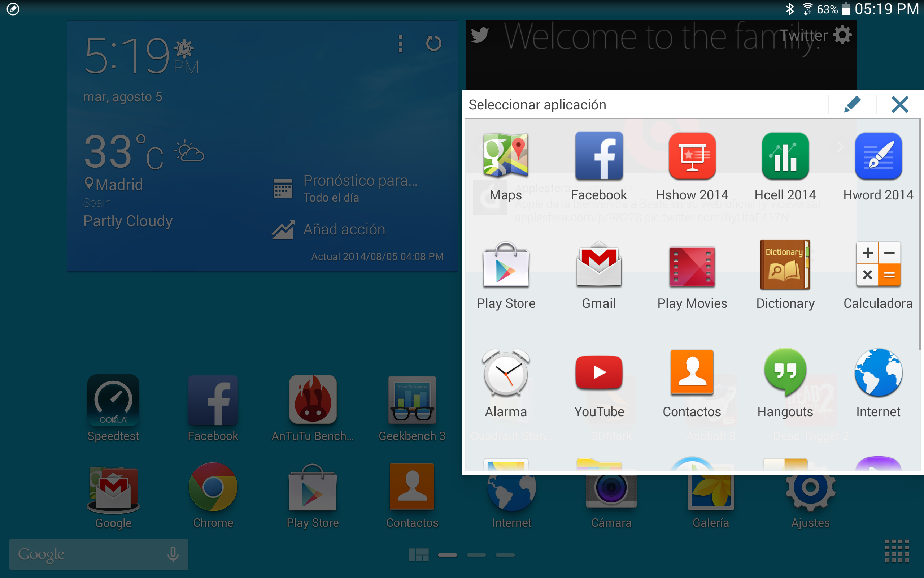This screenshot has width=924, height=578.
Task: Tap the app selector scrollbar
Action: tap(919, 235)
